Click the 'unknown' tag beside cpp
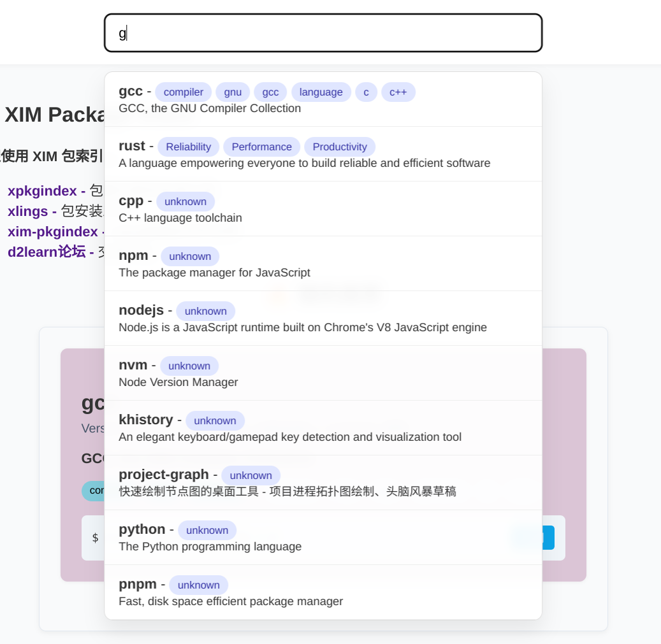This screenshot has width=661, height=644. (x=185, y=201)
